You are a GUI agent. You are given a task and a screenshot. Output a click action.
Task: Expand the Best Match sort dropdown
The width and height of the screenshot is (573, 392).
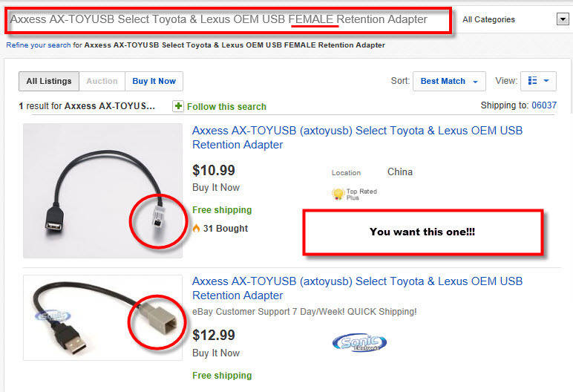click(449, 81)
